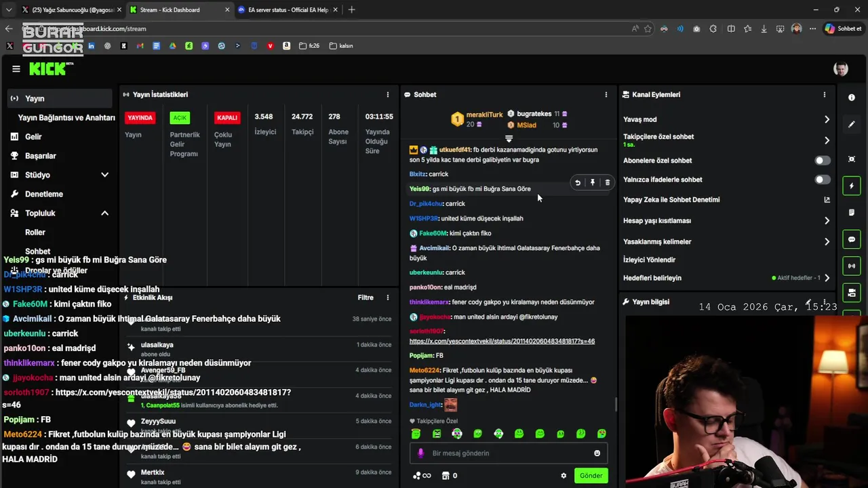Open the Amazon bookmark icon
Image resolution: width=868 pixels, height=488 pixels.
pyautogui.click(x=287, y=46)
